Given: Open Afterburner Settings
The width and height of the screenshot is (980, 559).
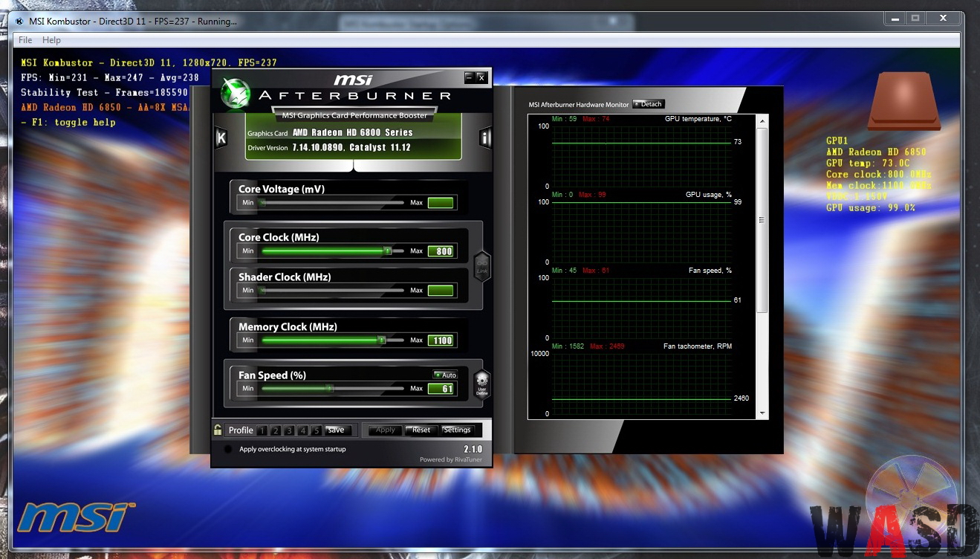Looking at the screenshot, I should click(457, 430).
